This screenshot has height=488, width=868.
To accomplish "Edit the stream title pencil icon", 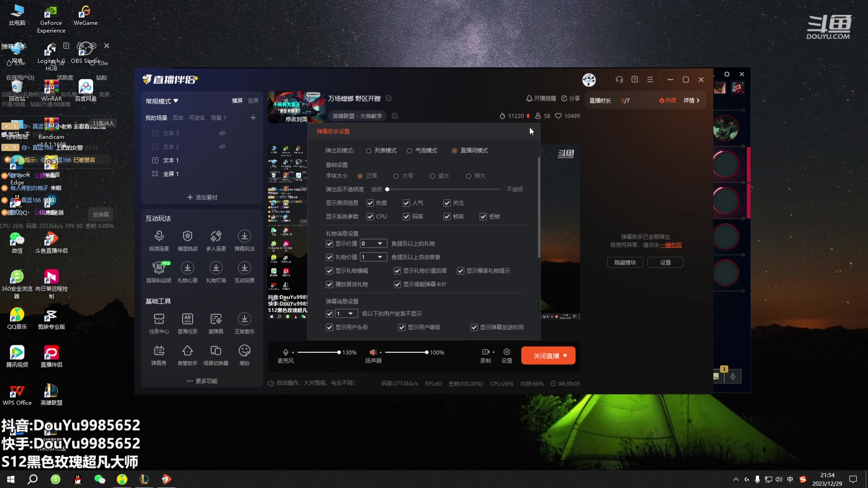I will point(389,98).
